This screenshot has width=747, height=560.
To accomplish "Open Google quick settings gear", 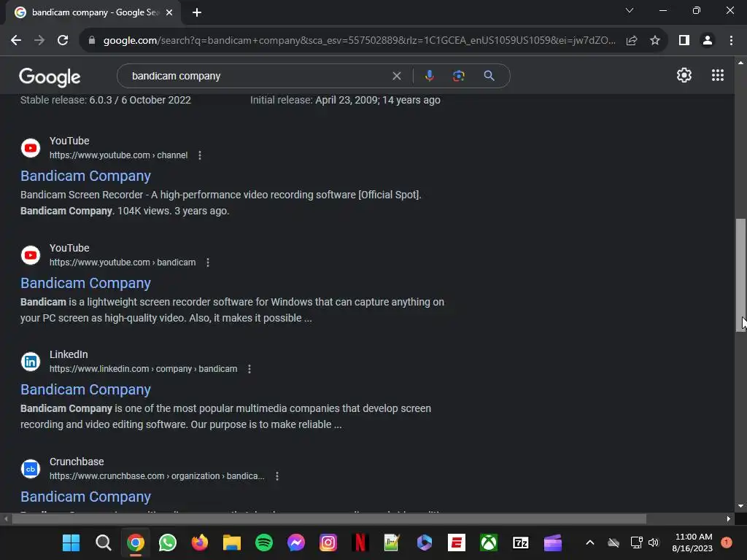I will [684, 75].
